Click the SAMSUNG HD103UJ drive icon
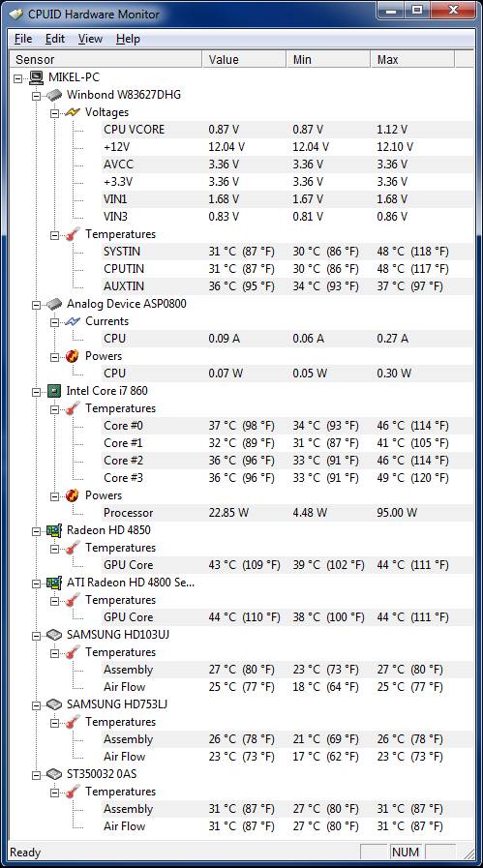Viewport: 483px width, 868px height. click(x=54, y=635)
